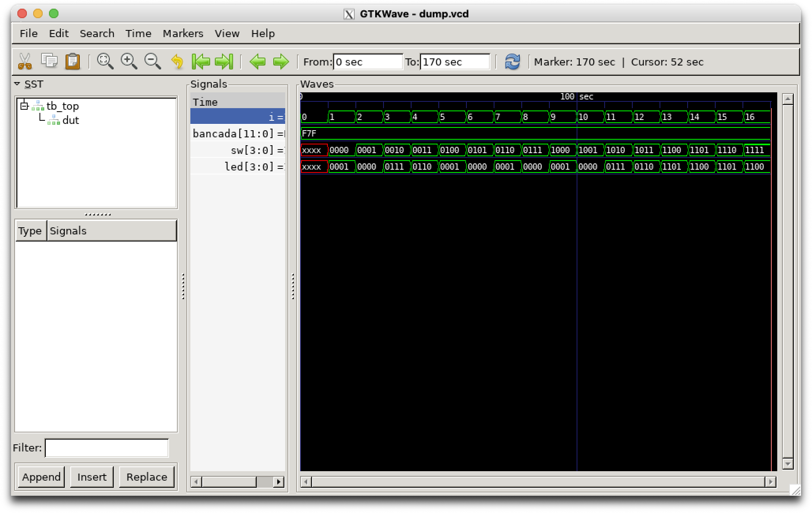The width and height of the screenshot is (812, 513).
Task: Click the macOS yellow minimize button
Action: [38, 13]
